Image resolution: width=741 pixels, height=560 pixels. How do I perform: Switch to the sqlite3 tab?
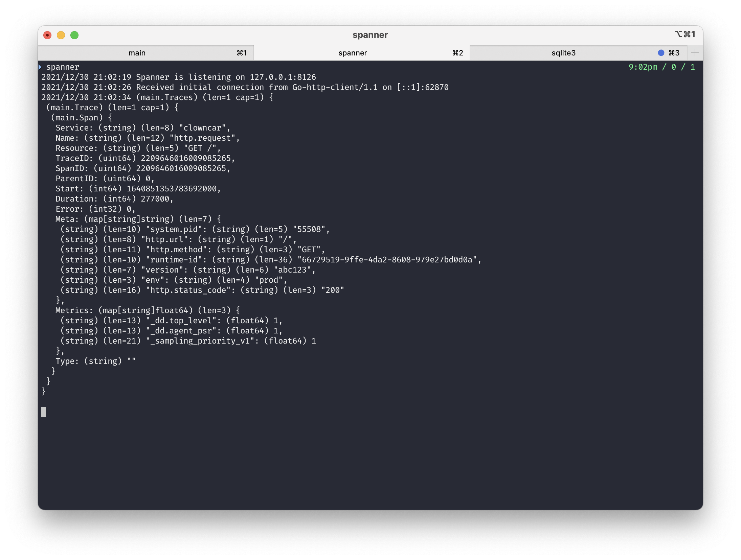[563, 53]
